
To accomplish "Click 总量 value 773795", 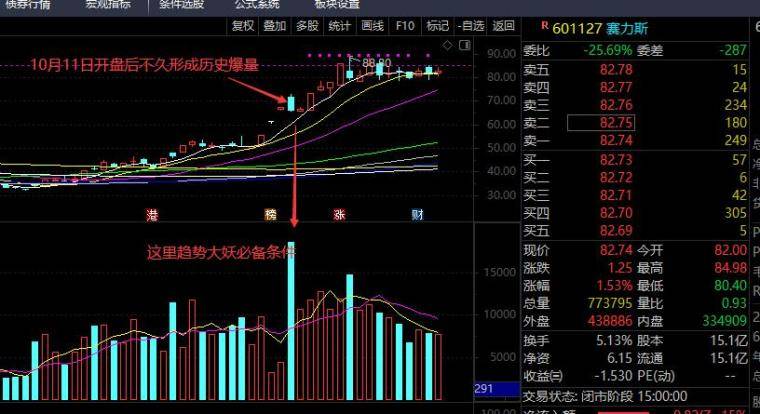I will (x=610, y=303).
